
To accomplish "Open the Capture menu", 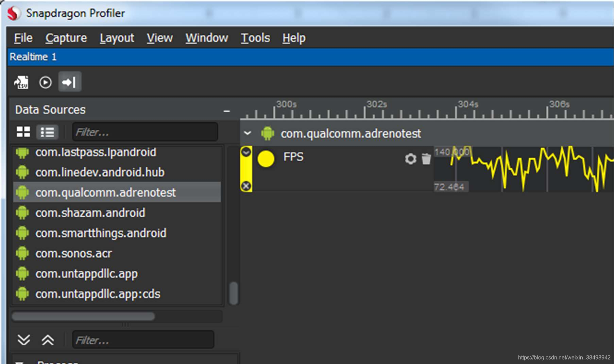I will tap(66, 38).
